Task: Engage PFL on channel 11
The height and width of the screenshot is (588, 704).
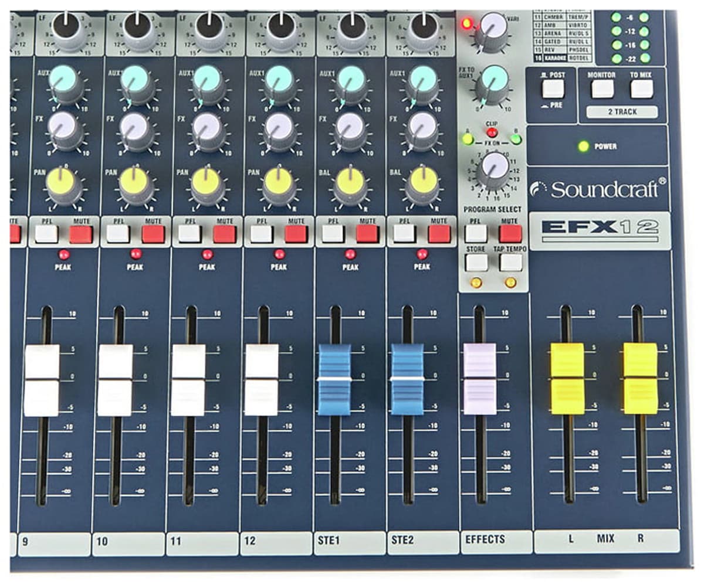Action: click(189, 234)
